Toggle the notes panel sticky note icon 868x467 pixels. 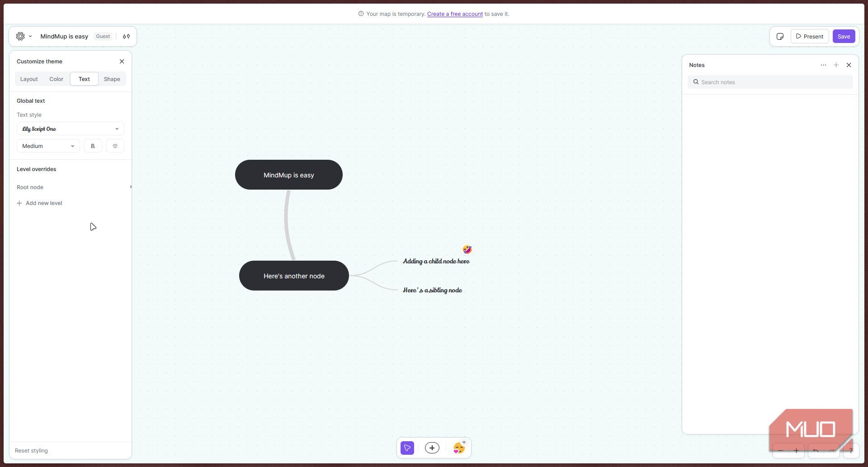coord(780,36)
